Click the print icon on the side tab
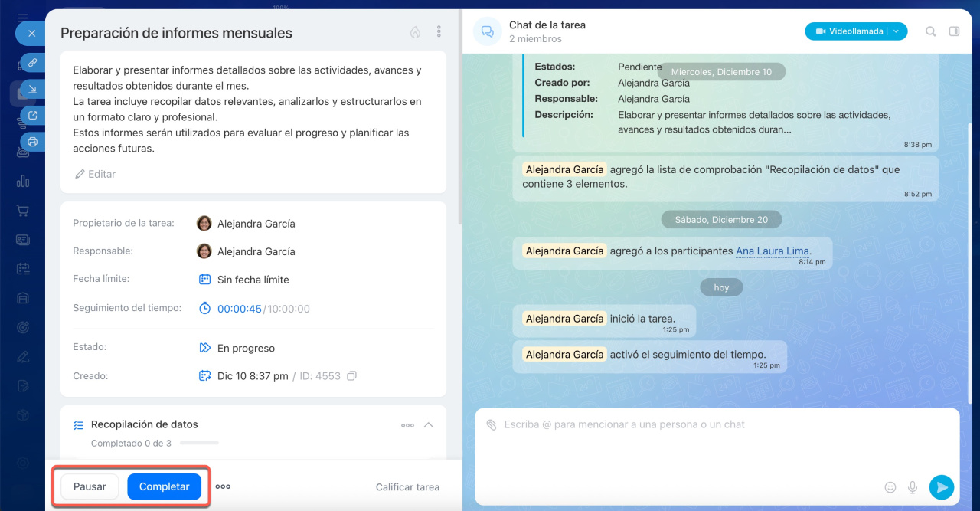 click(x=32, y=142)
